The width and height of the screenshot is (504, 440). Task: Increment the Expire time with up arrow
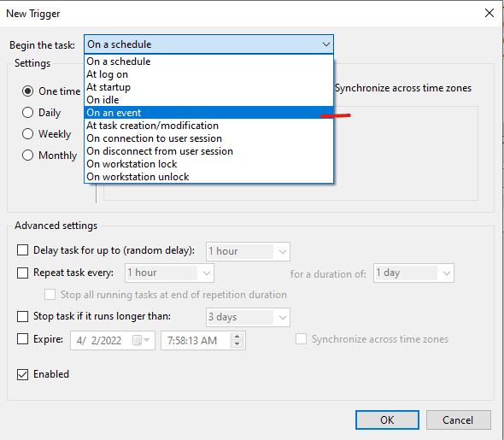(x=237, y=337)
